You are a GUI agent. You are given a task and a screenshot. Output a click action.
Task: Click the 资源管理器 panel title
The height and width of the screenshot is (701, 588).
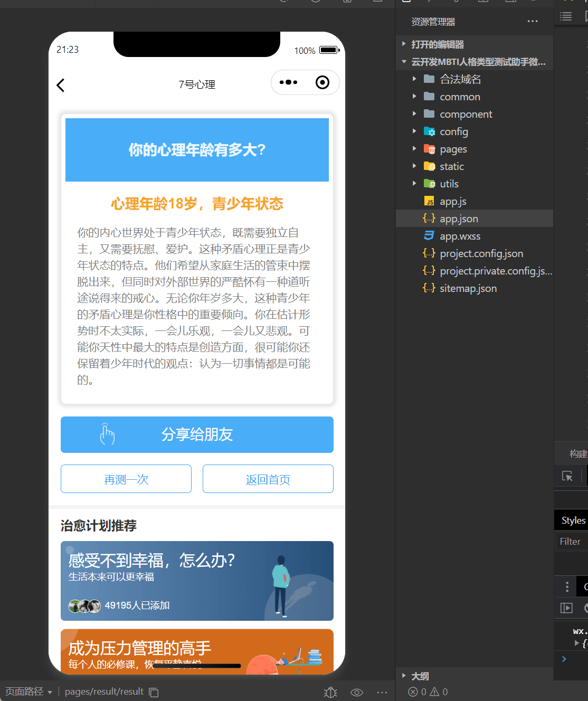tap(433, 22)
